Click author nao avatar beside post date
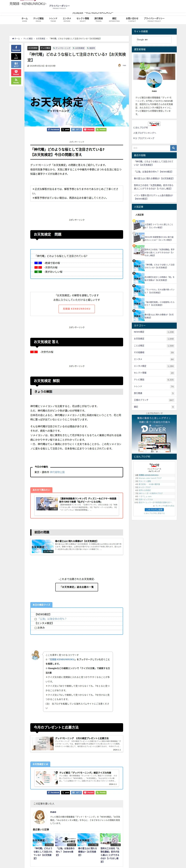 point(120,65)
